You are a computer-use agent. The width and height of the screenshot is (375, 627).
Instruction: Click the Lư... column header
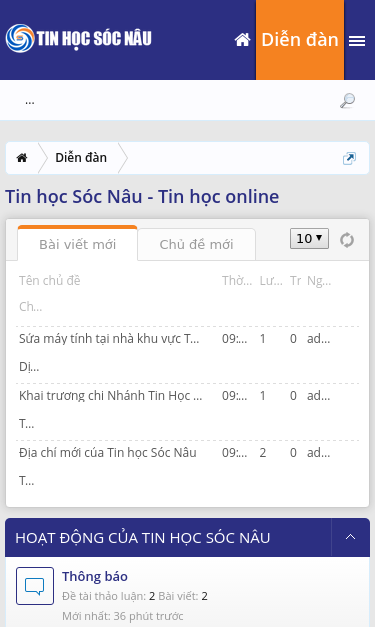pos(271,280)
